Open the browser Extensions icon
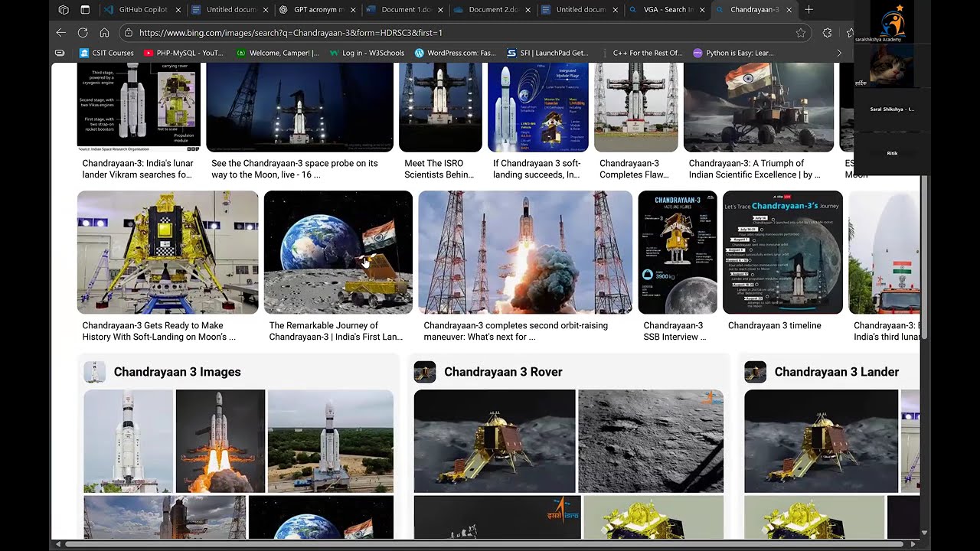 click(827, 33)
